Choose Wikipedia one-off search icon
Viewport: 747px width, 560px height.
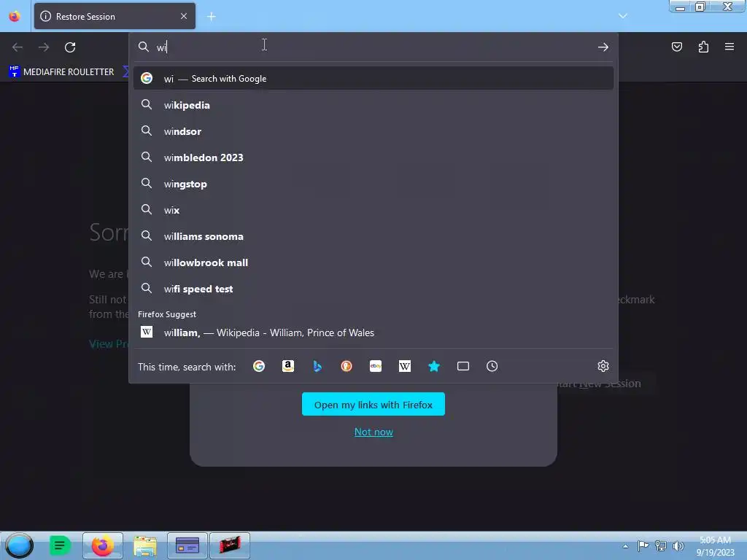click(x=404, y=366)
